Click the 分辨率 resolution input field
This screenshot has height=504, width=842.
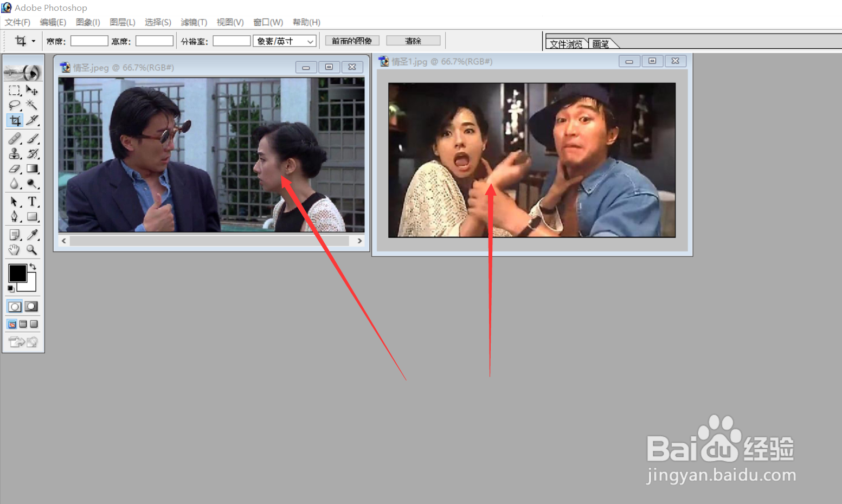point(232,41)
